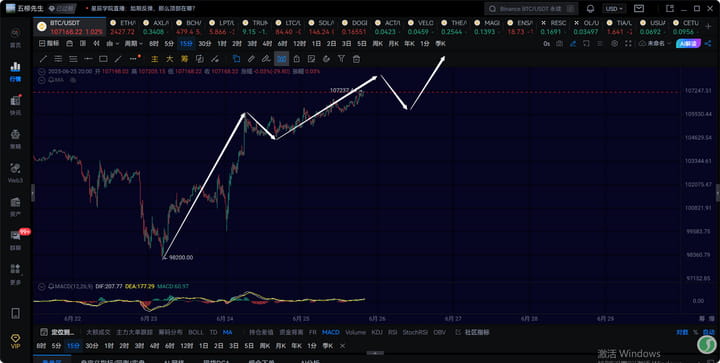Open the notifications bell icon
Viewport: 720px width, 363px height.
coord(591,9)
